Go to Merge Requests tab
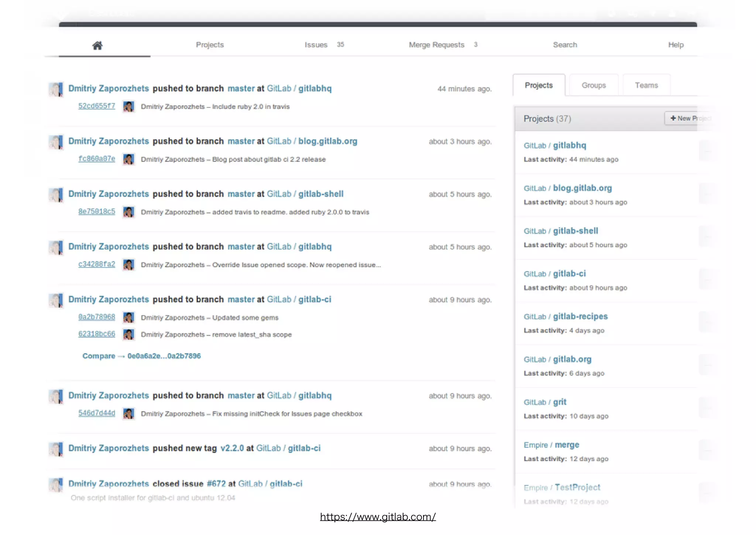This screenshot has width=756, height=535. [436, 45]
